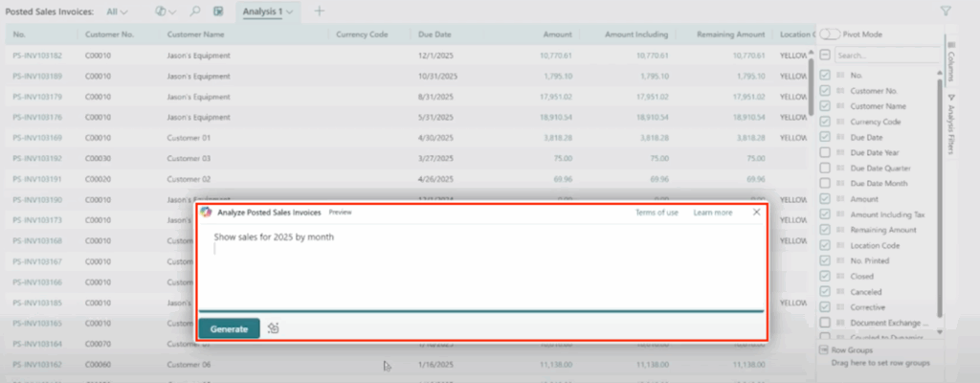Viewport: 980px width, 383px height.
Task: Click the analysis mode icon beside search
Action: (218, 11)
